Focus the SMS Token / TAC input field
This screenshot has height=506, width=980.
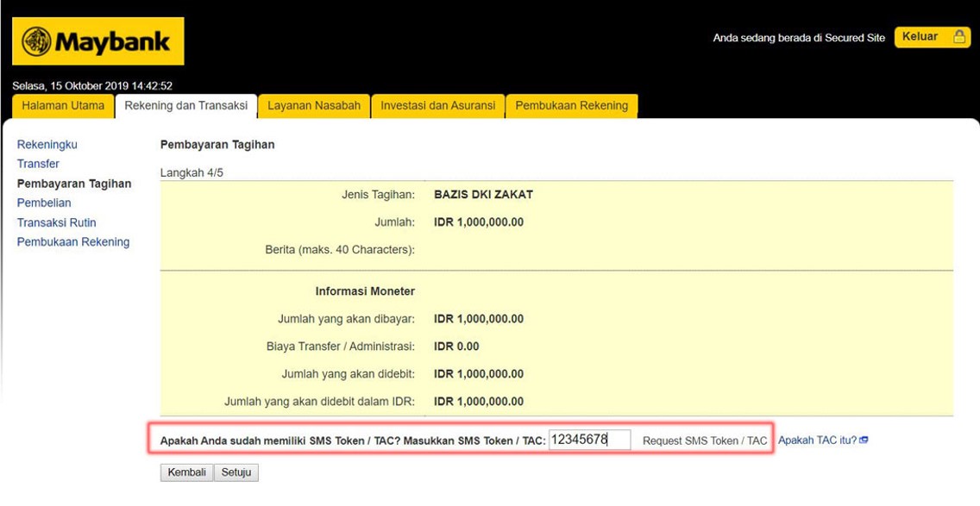(590, 440)
